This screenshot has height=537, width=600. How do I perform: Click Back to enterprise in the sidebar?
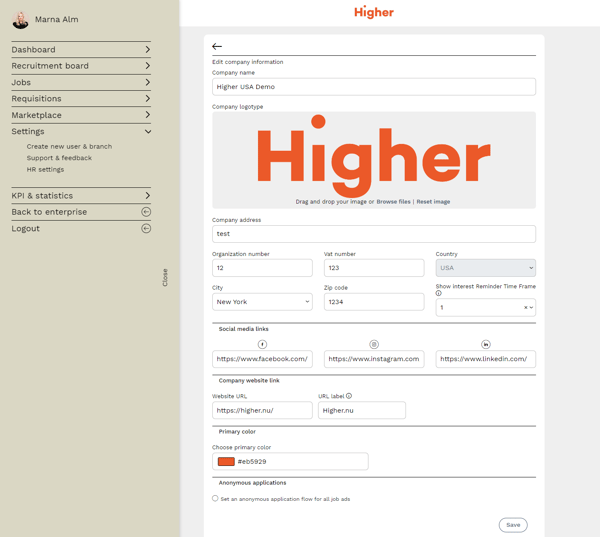pos(49,212)
